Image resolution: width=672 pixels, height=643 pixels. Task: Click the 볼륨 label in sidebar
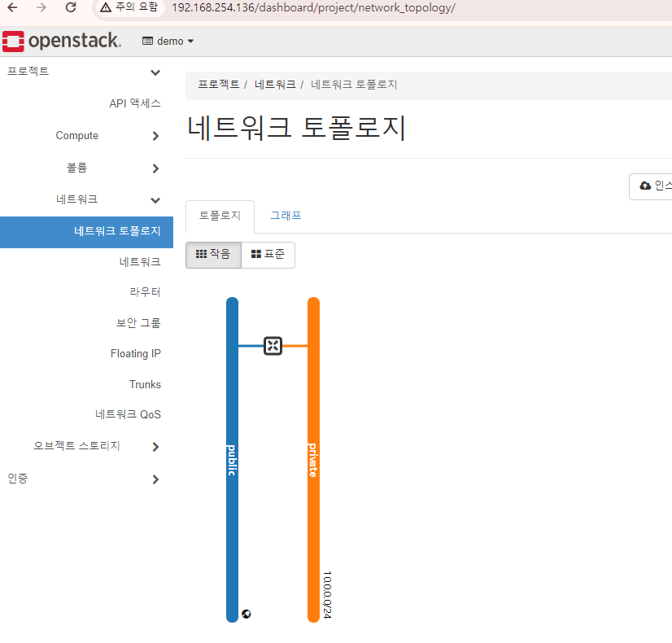tap(77, 168)
